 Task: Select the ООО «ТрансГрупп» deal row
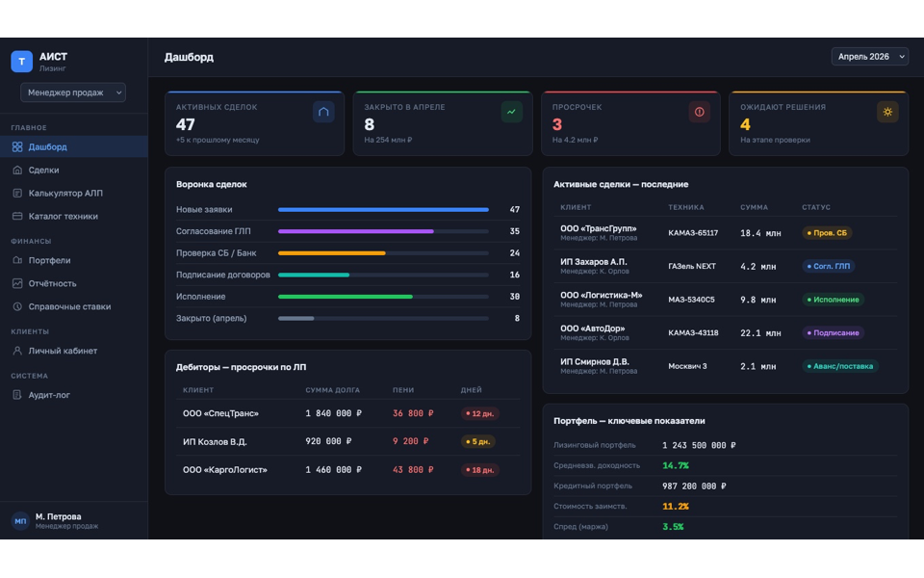(726, 233)
